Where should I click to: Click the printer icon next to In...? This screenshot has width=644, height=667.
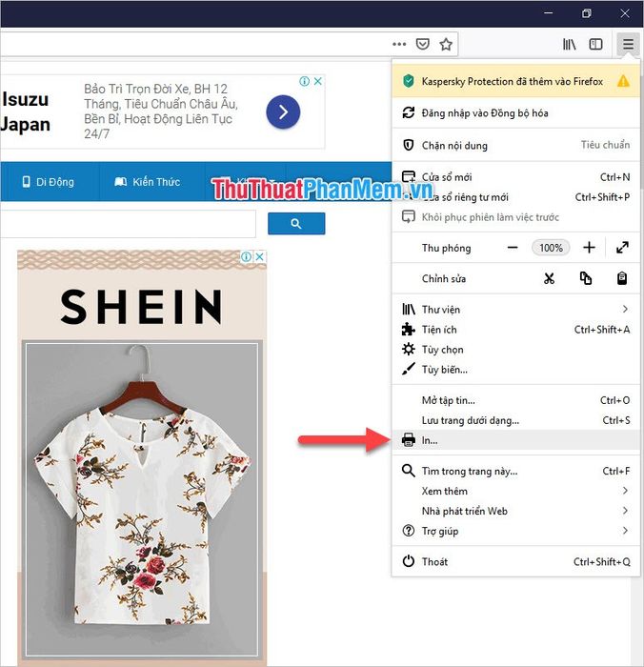click(x=409, y=440)
